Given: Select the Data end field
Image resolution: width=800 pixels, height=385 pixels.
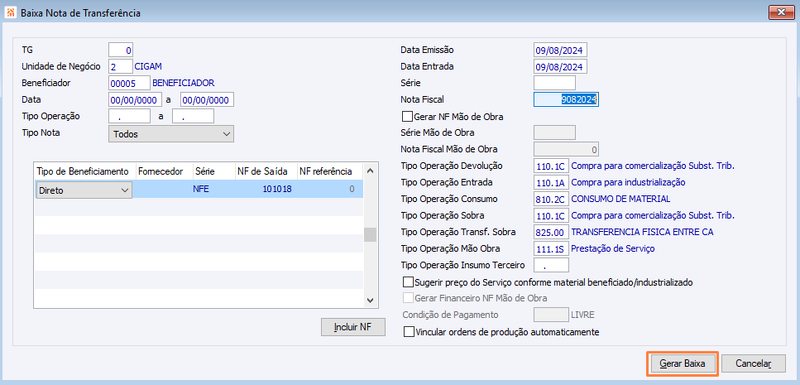Looking at the screenshot, I should pyautogui.click(x=207, y=99).
